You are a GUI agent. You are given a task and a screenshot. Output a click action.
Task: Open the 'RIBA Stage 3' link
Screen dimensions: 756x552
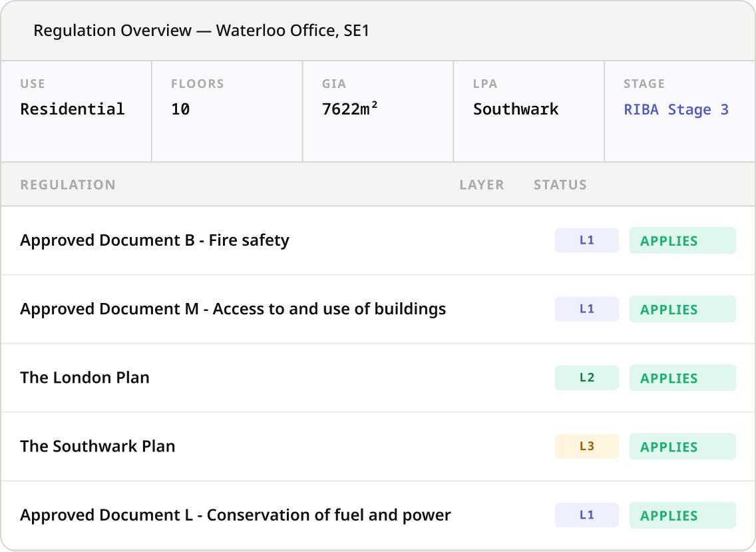pyautogui.click(x=676, y=109)
